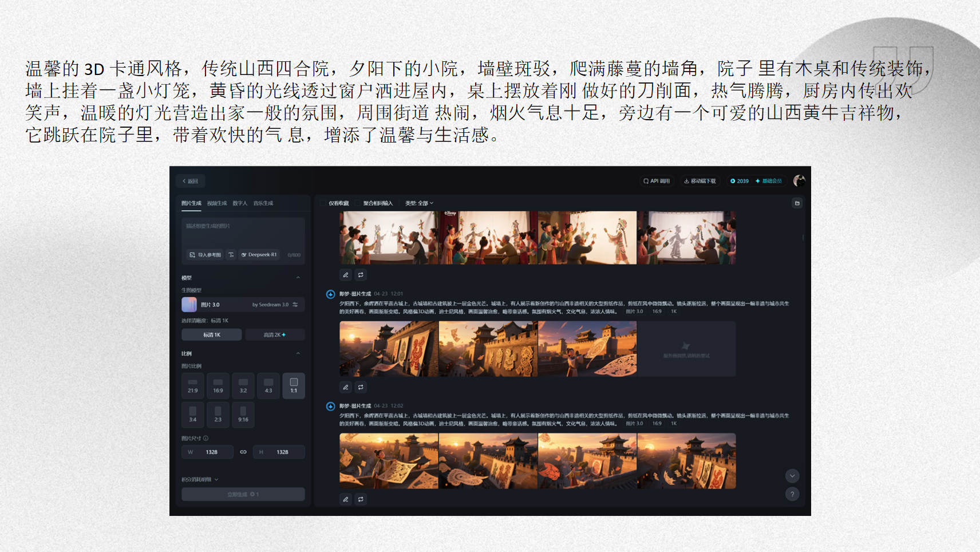Open first city wall image of 12:01 entry
The width and height of the screenshot is (980, 552).
[x=389, y=349]
